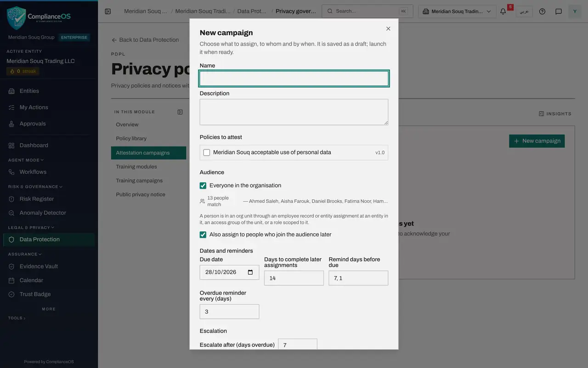The image size is (588, 368).
Task: Click into the Description text area
Action: pos(294,112)
